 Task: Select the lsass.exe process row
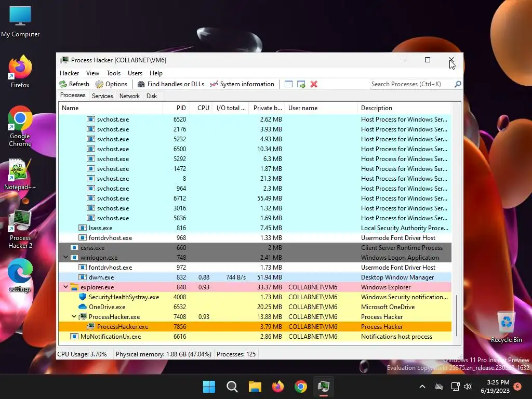(x=255, y=228)
